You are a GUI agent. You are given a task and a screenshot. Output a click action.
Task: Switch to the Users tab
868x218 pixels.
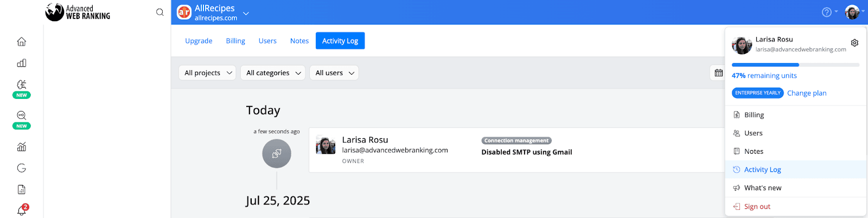pyautogui.click(x=267, y=41)
